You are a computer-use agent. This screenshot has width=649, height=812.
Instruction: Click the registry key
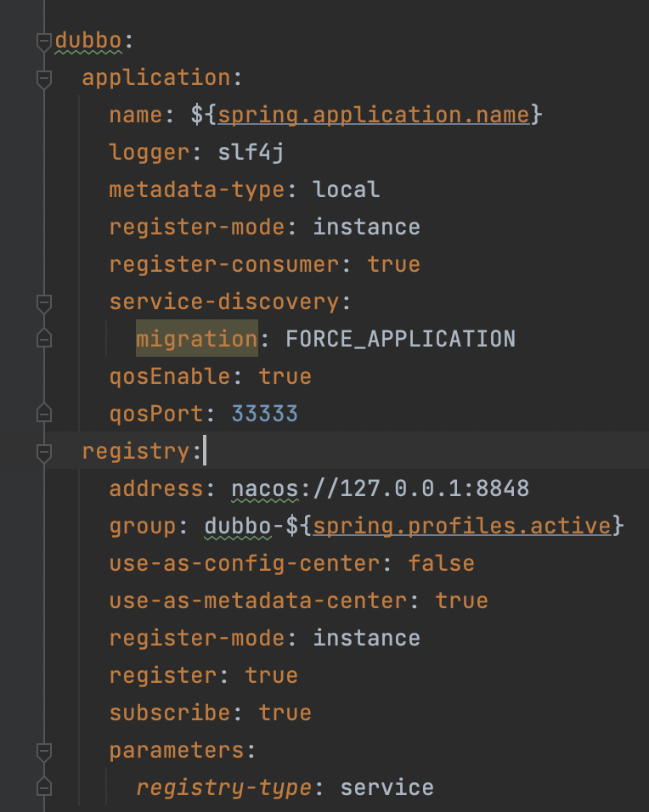[136, 450]
